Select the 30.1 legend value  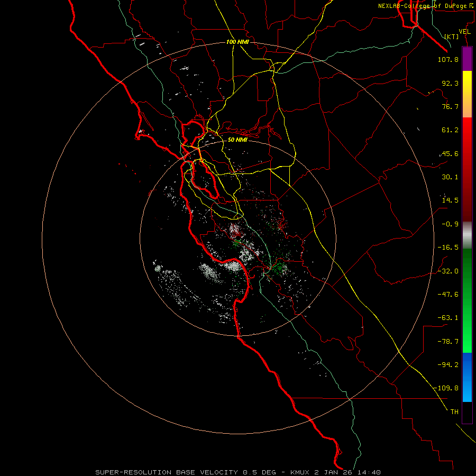pyautogui.click(x=450, y=177)
